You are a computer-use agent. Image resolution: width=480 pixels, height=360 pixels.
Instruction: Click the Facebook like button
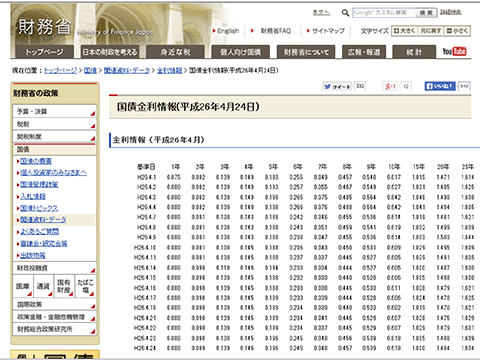(440, 86)
